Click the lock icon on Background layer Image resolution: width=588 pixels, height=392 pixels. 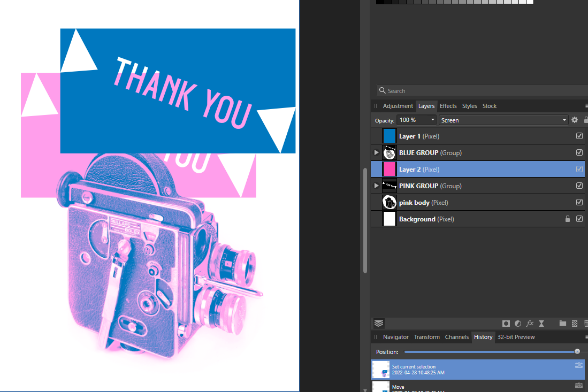tap(567, 219)
